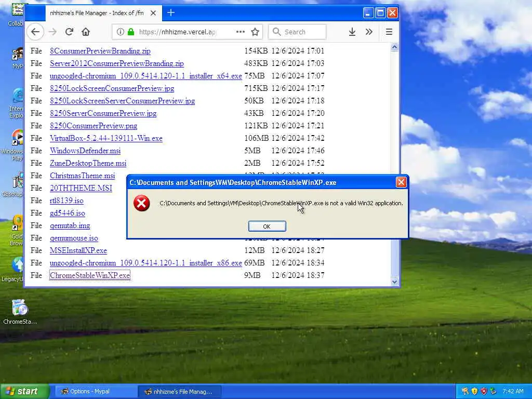
Task: Close the 'not a valid Win32 application' dialog
Action: [401, 182]
